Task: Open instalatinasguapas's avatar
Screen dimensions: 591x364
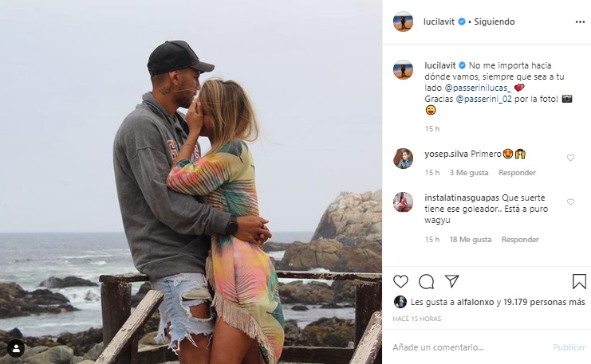Action: click(x=403, y=202)
